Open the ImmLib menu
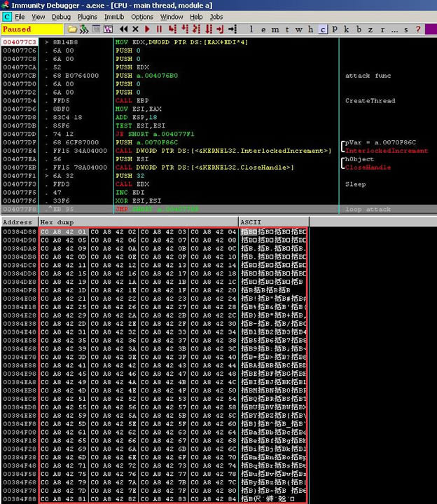 [x=114, y=16]
